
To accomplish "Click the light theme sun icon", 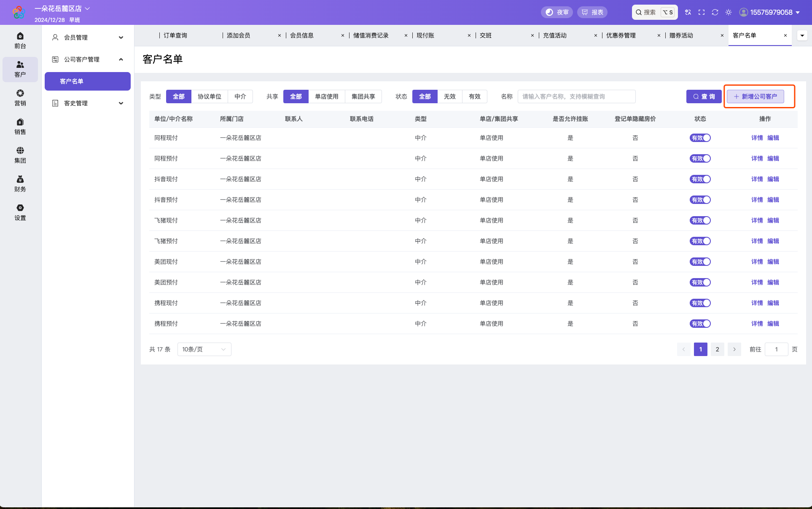I will coord(729,12).
